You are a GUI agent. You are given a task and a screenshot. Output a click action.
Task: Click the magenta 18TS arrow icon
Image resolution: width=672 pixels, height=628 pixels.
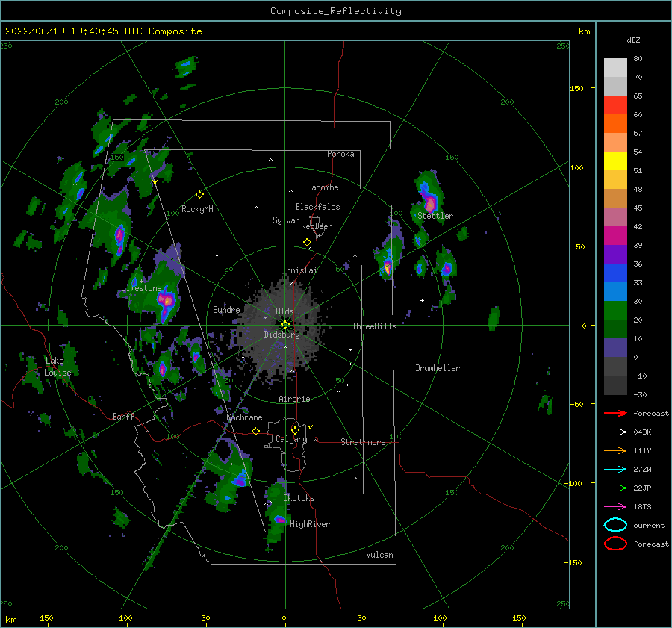click(x=615, y=506)
